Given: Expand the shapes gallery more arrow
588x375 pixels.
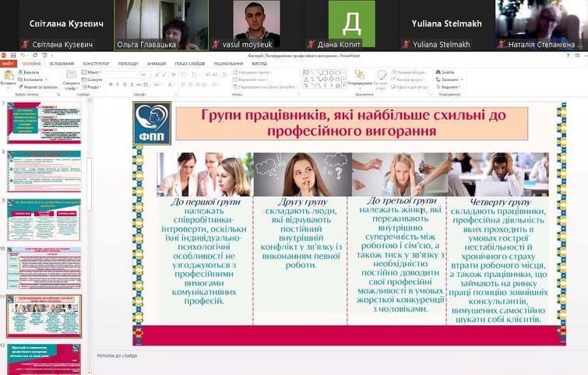Looking at the screenshot, I should [x=344, y=86].
